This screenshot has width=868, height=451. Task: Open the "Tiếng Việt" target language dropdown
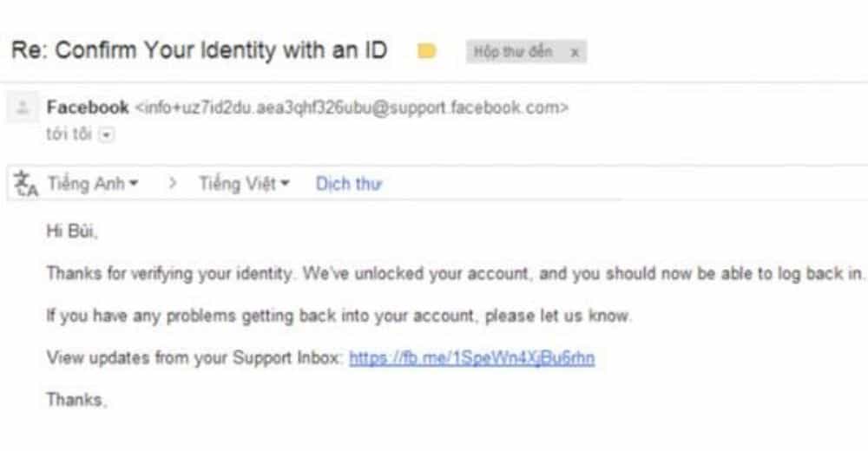[x=244, y=184]
